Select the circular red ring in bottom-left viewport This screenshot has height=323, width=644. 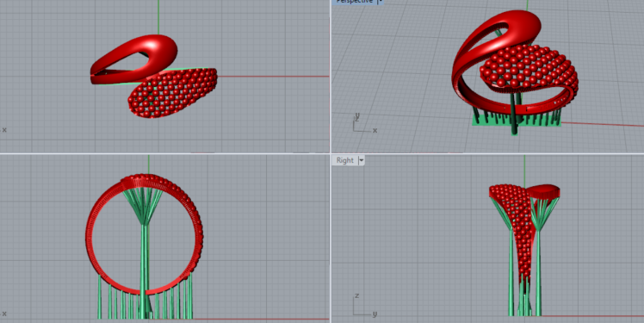click(x=144, y=234)
